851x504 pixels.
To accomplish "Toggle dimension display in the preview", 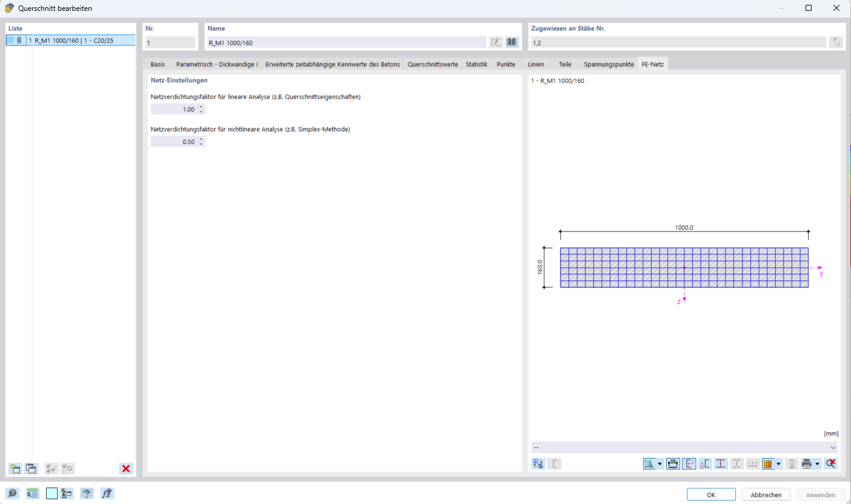I will [x=672, y=463].
